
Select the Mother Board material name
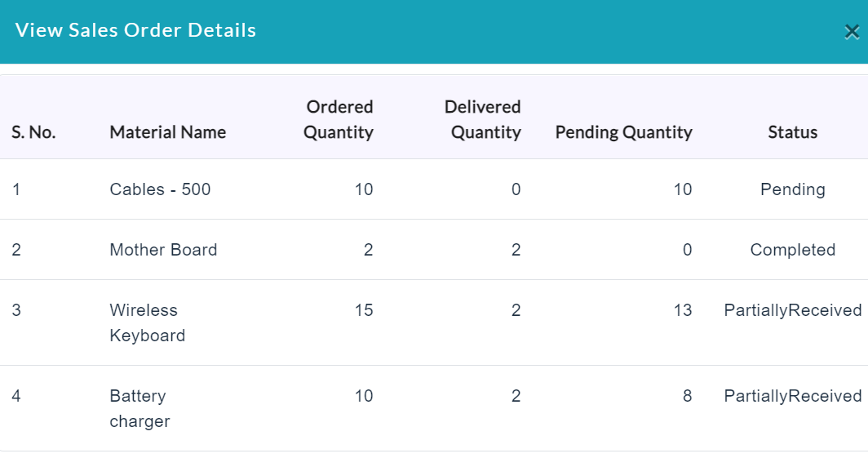[x=163, y=250]
